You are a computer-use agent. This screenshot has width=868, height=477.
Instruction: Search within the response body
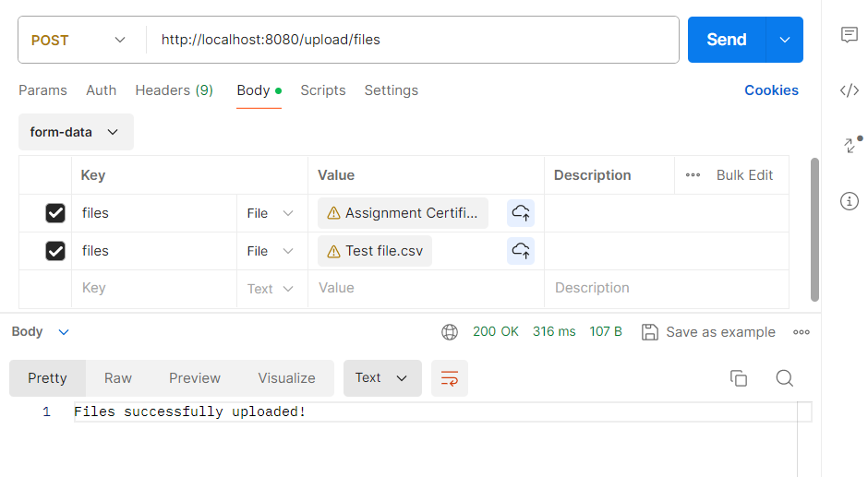pyautogui.click(x=784, y=378)
